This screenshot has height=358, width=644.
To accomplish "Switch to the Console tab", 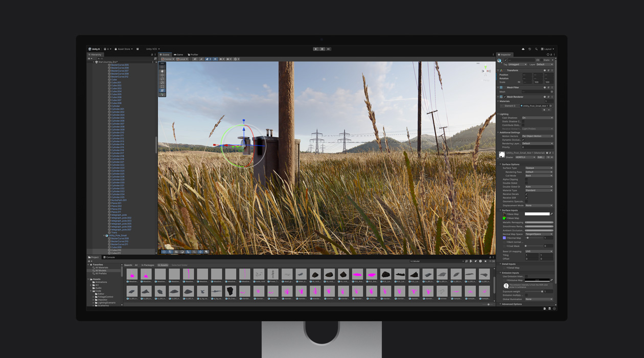I will (109, 257).
